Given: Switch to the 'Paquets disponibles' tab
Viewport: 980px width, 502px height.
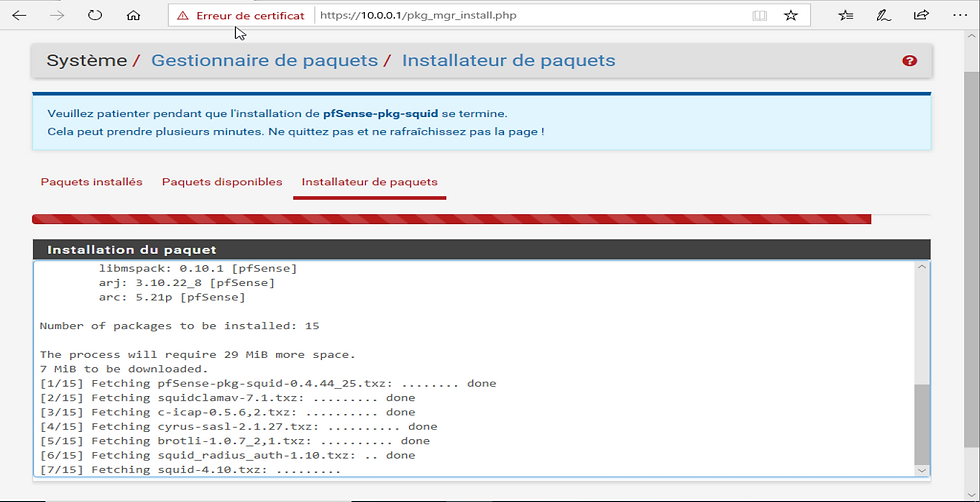Looking at the screenshot, I should 222,182.
